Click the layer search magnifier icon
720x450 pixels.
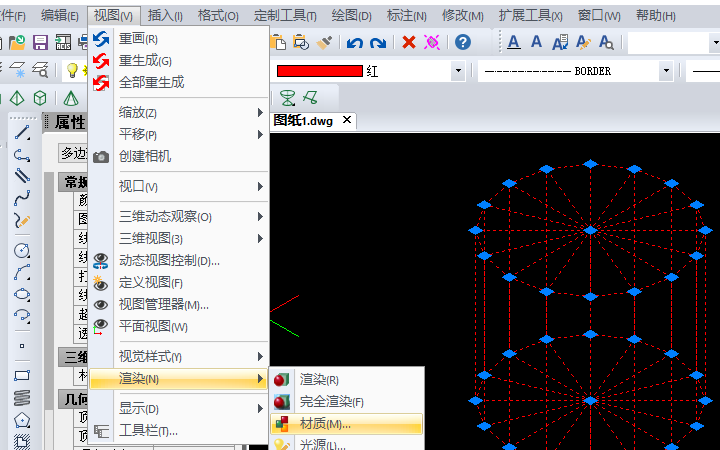40,70
